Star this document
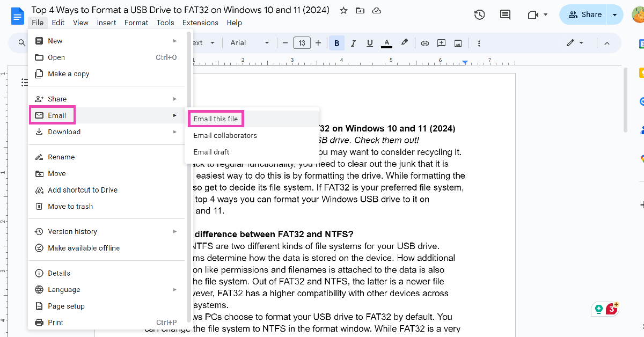Image resolution: width=644 pixels, height=337 pixels. coord(343,10)
